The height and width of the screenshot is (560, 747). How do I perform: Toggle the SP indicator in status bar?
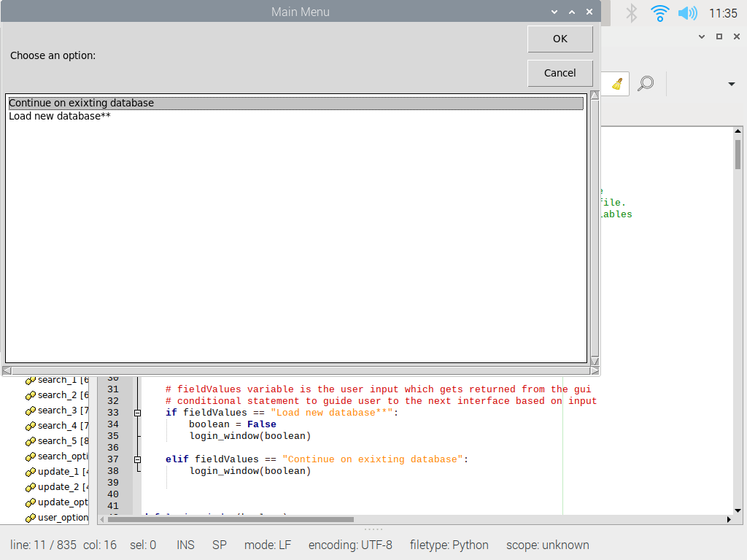(219, 545)
